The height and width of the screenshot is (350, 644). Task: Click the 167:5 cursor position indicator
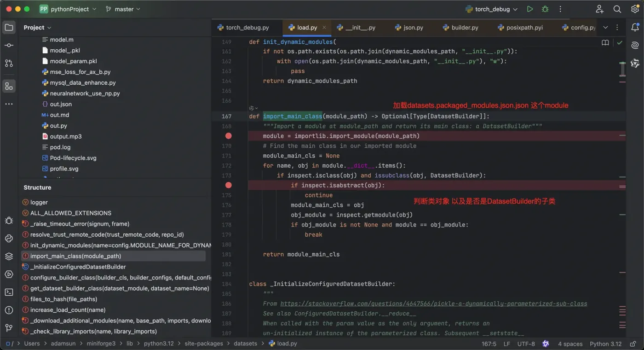pyautogui.click(x=489, y=344)
